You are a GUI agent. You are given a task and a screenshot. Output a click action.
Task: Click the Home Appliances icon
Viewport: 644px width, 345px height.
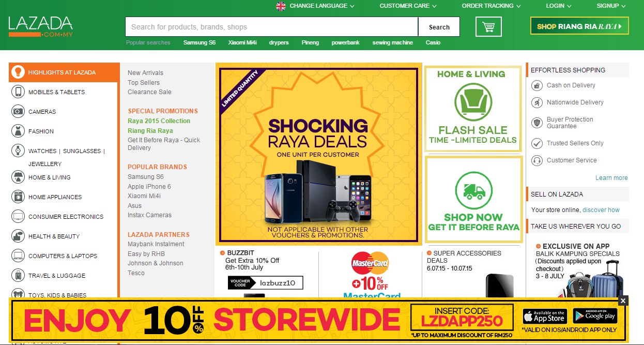point(18,197)
